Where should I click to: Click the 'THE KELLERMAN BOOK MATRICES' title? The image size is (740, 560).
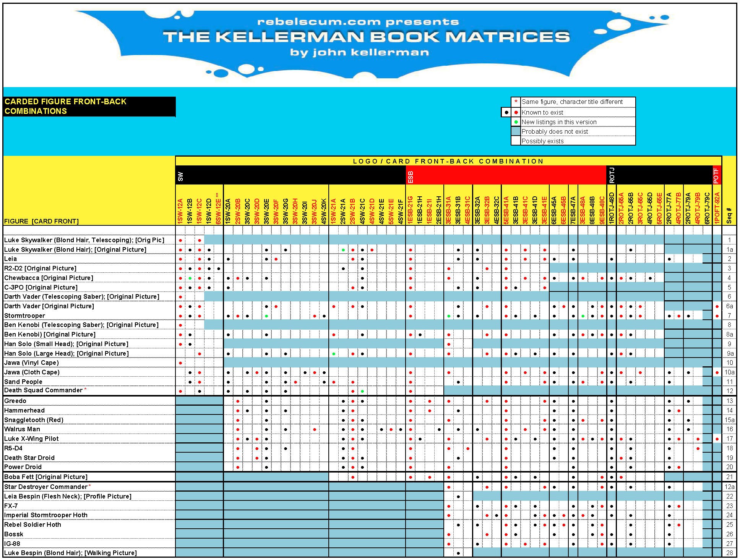[x=366, y=37]
